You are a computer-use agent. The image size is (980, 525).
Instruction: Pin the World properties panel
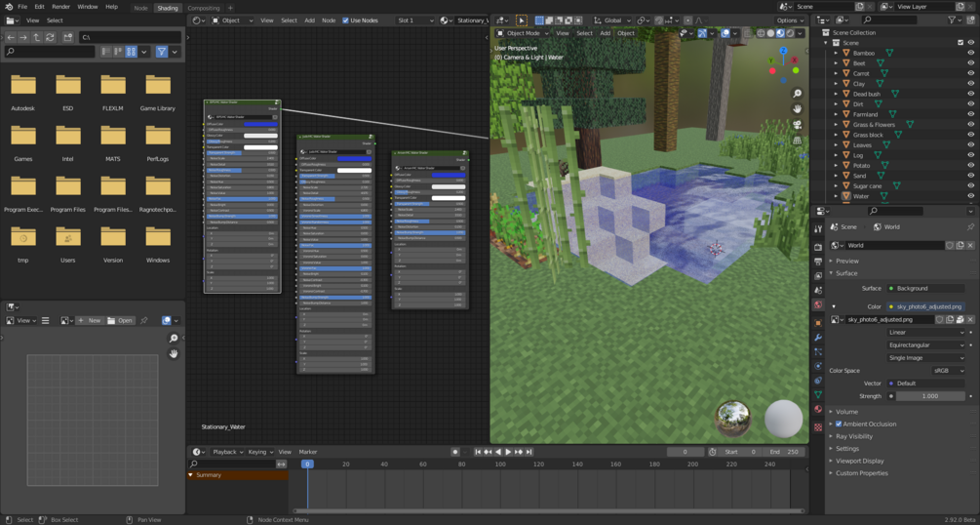click(x=970, y=226)
